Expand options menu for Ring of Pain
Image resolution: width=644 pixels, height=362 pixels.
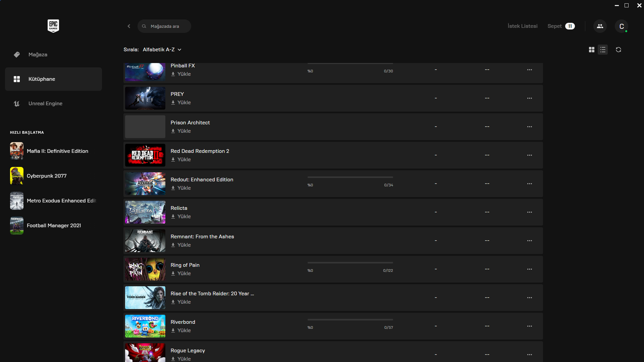click(529, 269)
